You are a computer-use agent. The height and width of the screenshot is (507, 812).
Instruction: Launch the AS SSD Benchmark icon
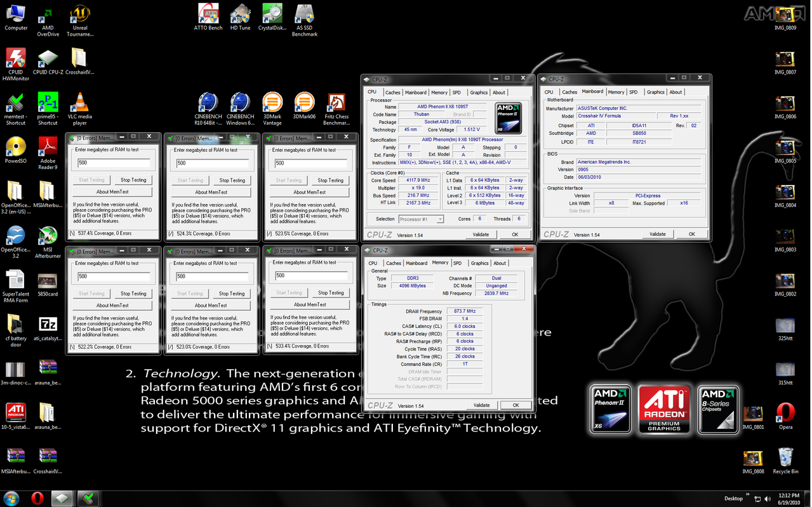(304, 20)
